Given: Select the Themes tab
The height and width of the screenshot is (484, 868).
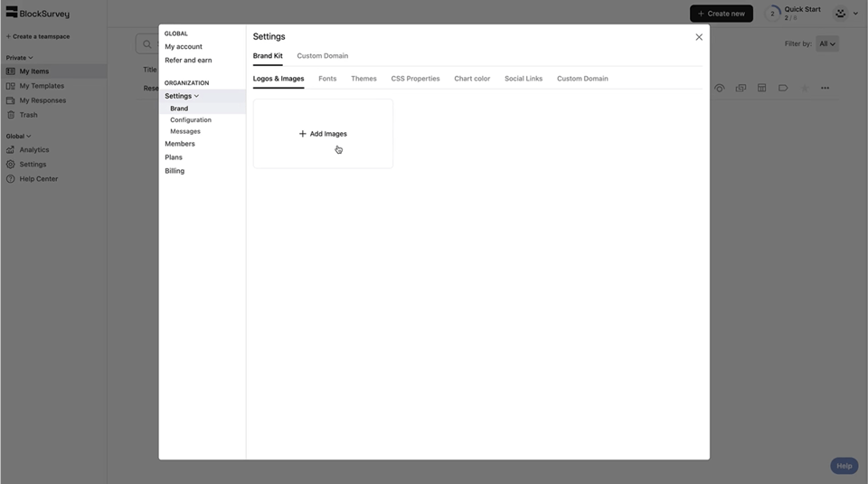Looking at the screenshot, I should click(x=363, y=79).
